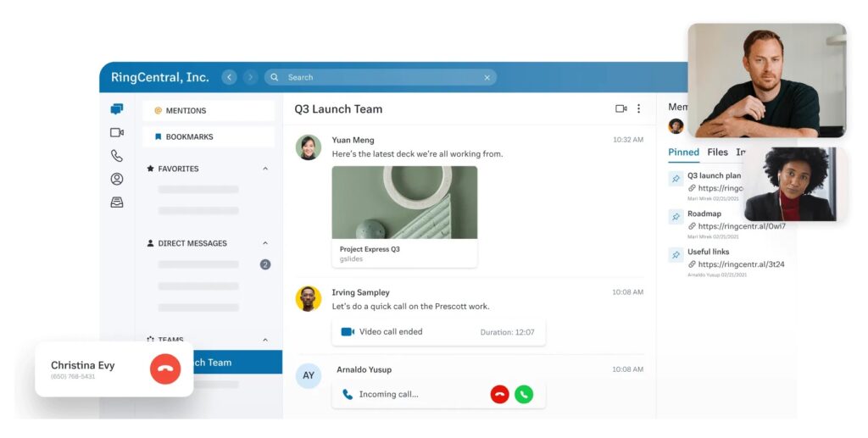Open the Phone sidebar icon
This screenshot has height=438, width=868.
point(117,156)
